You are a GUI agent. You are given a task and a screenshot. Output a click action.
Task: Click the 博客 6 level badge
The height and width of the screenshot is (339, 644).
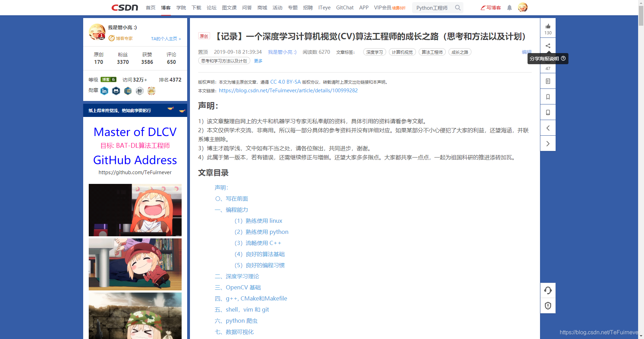point(108,79)
